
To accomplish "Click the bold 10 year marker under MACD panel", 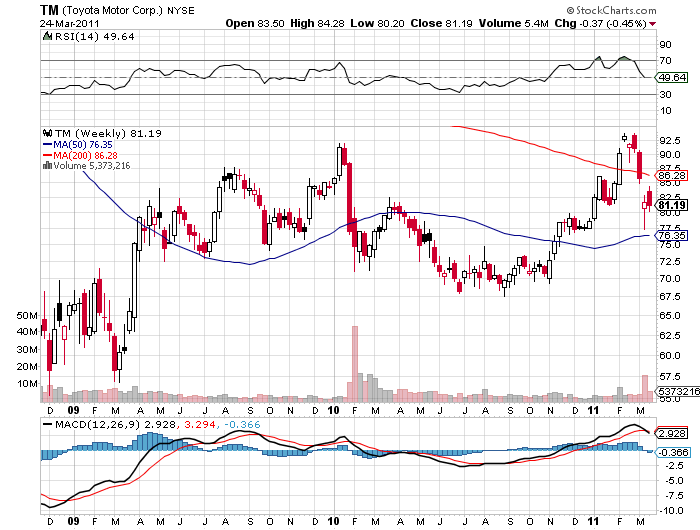I will pyautogui.click(x=334, y=521).
